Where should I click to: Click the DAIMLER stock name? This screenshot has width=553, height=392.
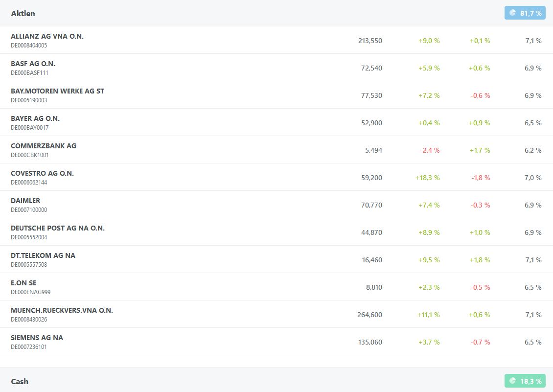[x=25, y=201]
